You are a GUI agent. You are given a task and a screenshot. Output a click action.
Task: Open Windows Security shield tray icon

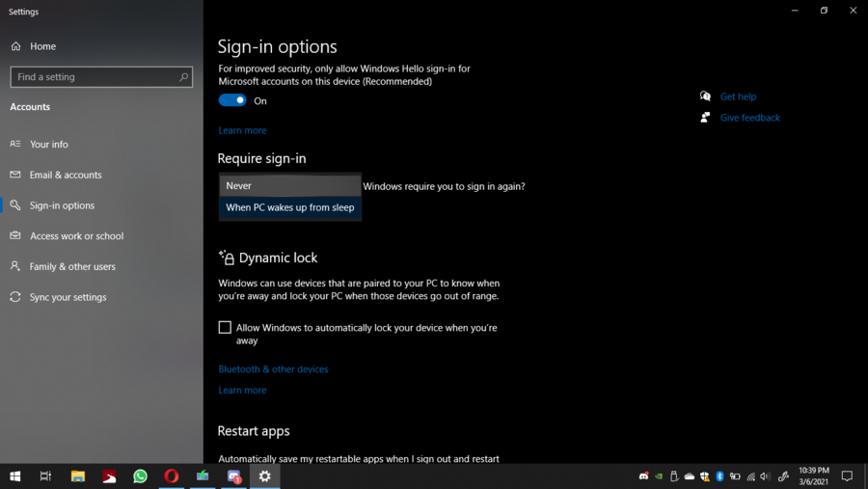(x=704, y=476)
